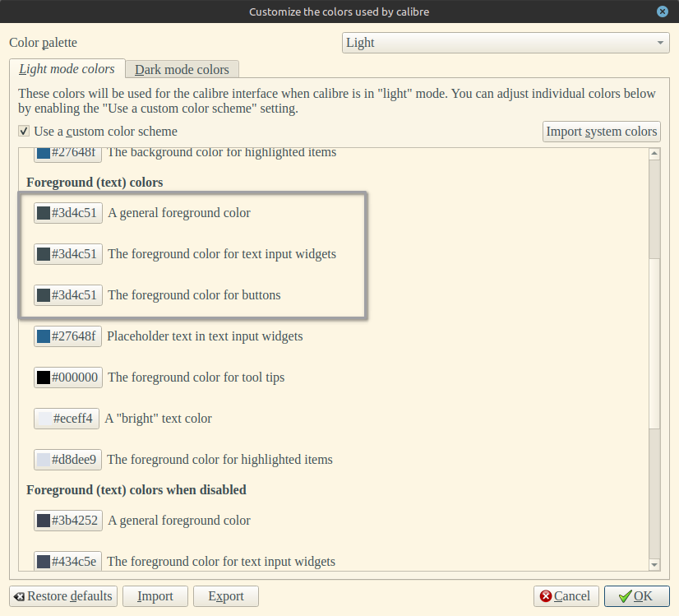Click the Export button
Screen dimensions: 679x616
[226, 596]
